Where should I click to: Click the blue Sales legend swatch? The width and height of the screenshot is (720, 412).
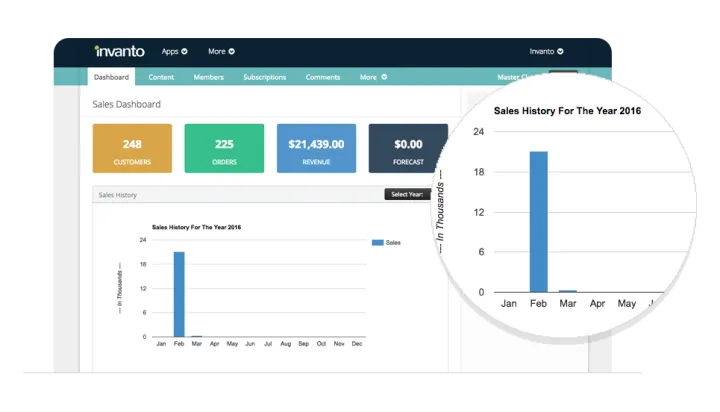pyautogui.click(x=377, y=242)
